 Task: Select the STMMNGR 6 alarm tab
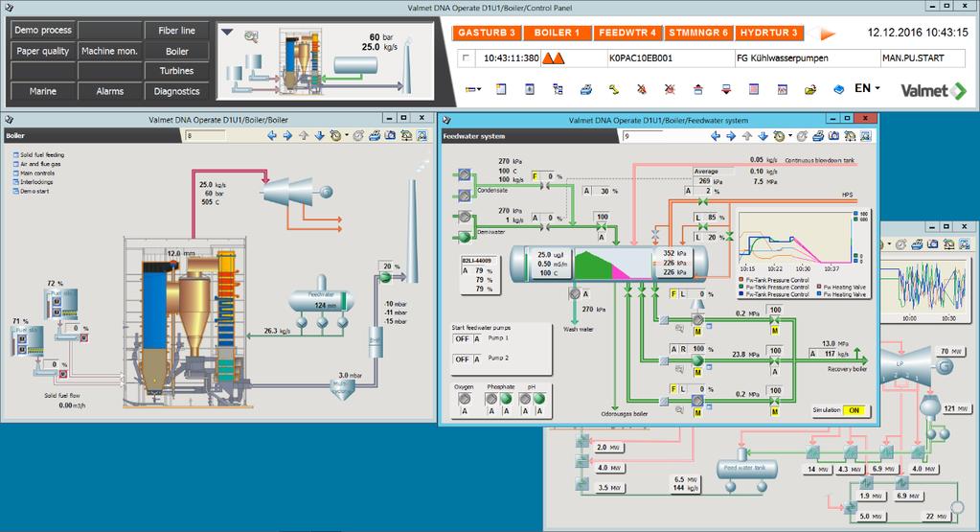pyautogui.click(x=698, y=33)
